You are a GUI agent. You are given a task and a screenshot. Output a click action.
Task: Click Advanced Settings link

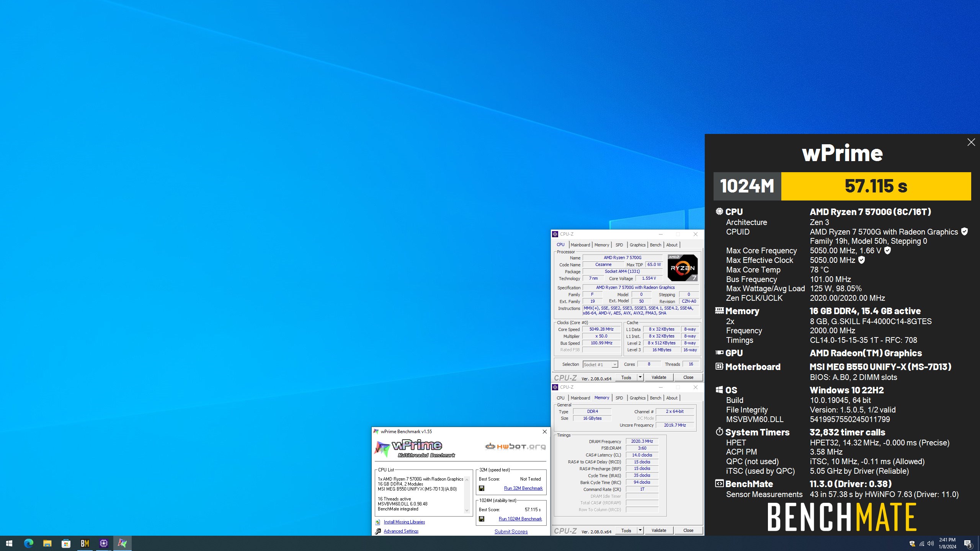pyautogui.click(x=401, y=531)
